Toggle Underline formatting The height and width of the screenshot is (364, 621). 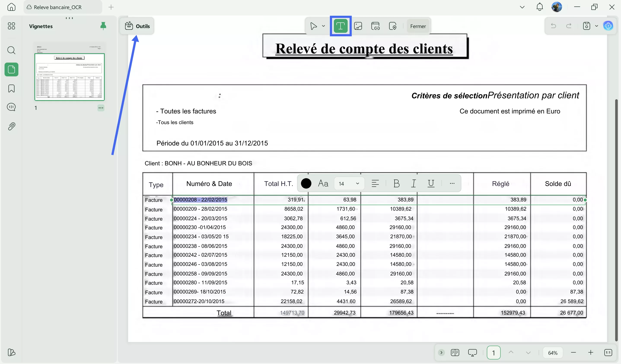point(431,183)
